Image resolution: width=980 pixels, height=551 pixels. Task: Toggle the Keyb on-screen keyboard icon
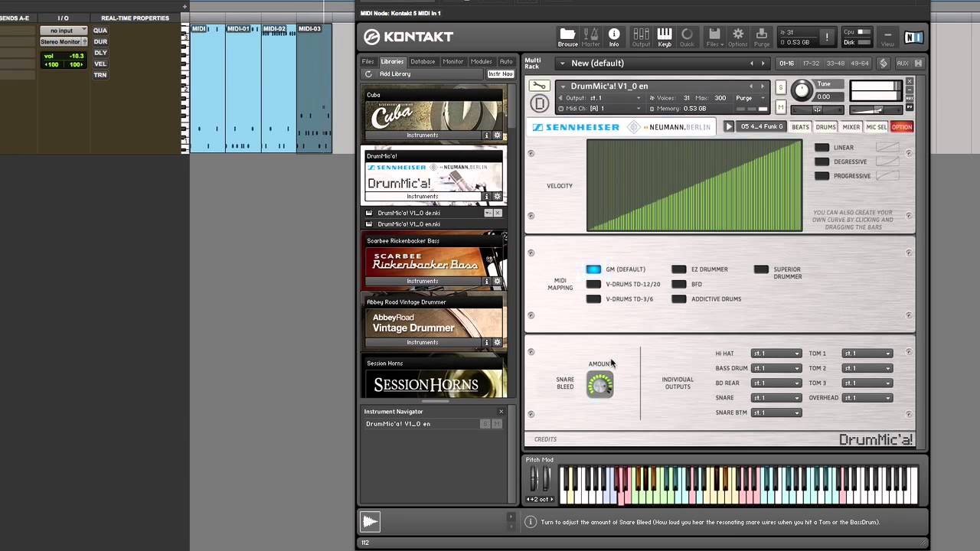665,37
